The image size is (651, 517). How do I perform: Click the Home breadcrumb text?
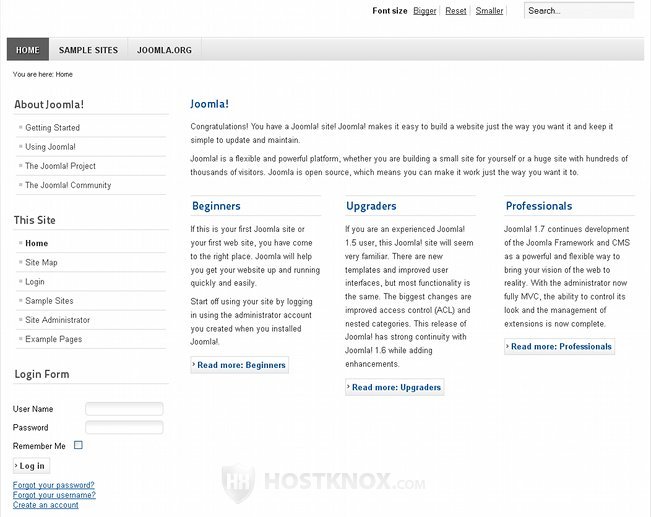(x=64, y=74)
